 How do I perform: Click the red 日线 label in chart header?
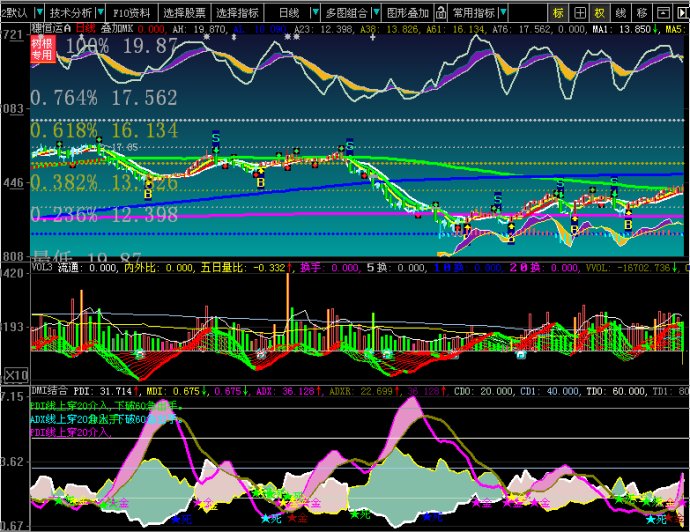click(x=85, y=29)
